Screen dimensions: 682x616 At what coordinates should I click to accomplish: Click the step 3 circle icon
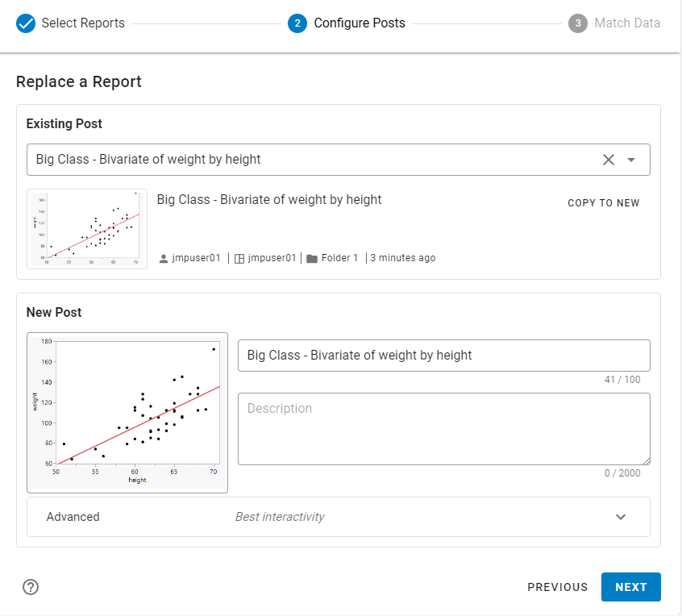577,23
